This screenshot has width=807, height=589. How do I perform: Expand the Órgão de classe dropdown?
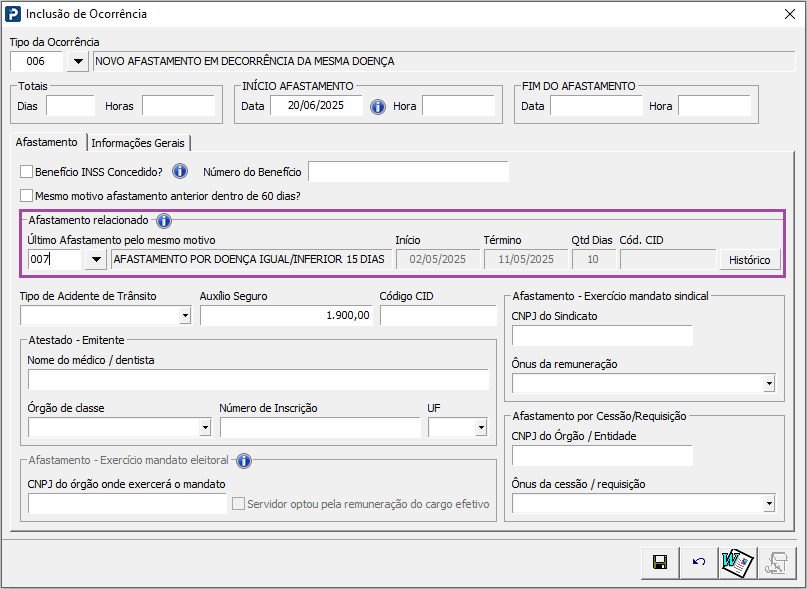(205, 428)
